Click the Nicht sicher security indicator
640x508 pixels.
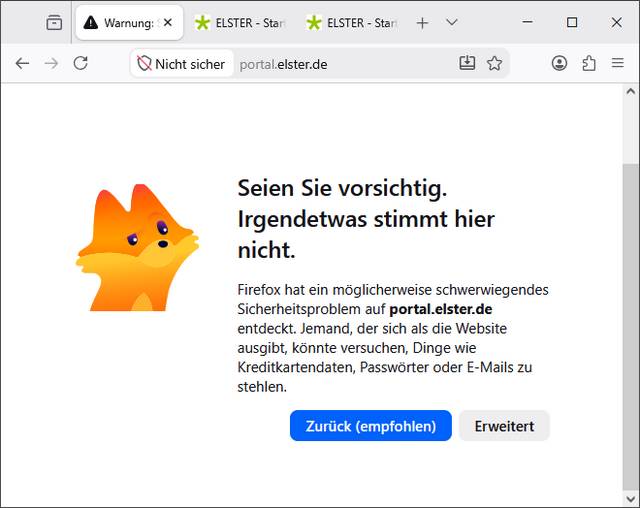pyautogui.click(x=182, y=64)
